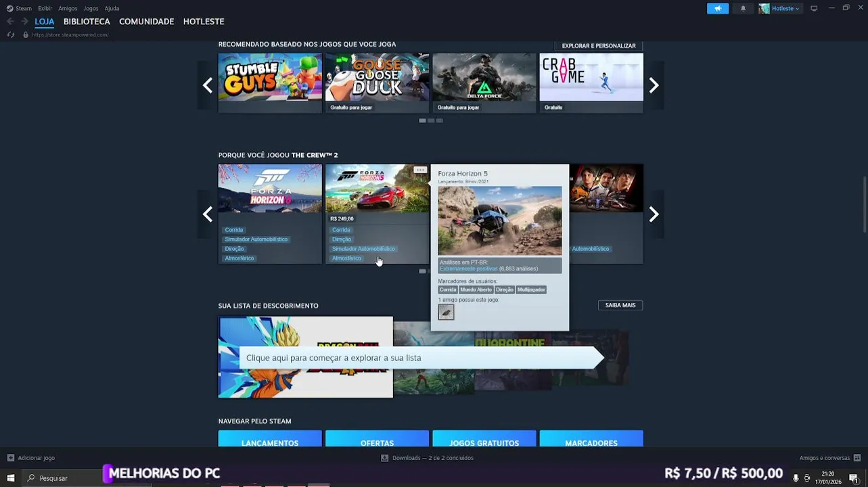
Task: Click Direção tag on Forza Horizon 5 card
Action: (342, 239)
